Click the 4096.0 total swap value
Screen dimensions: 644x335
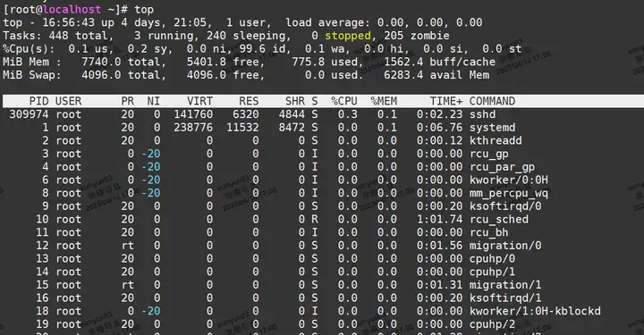click(x=101, y=75)
